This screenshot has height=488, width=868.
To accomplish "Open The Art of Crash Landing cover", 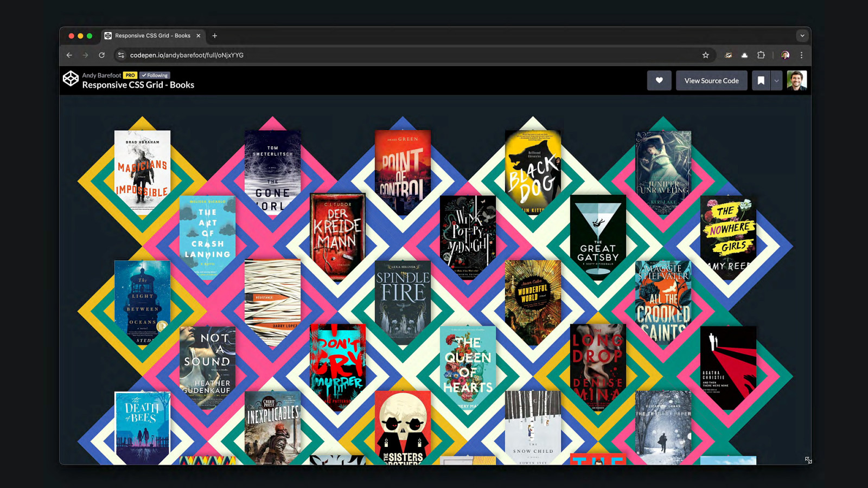I will 207,237.
